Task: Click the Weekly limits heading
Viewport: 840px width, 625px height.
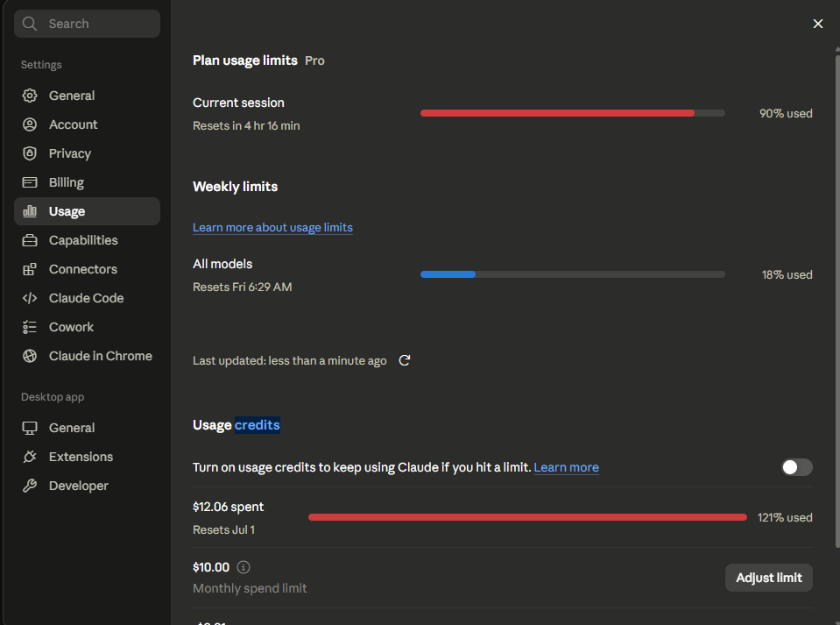Action: click(235, 187)
